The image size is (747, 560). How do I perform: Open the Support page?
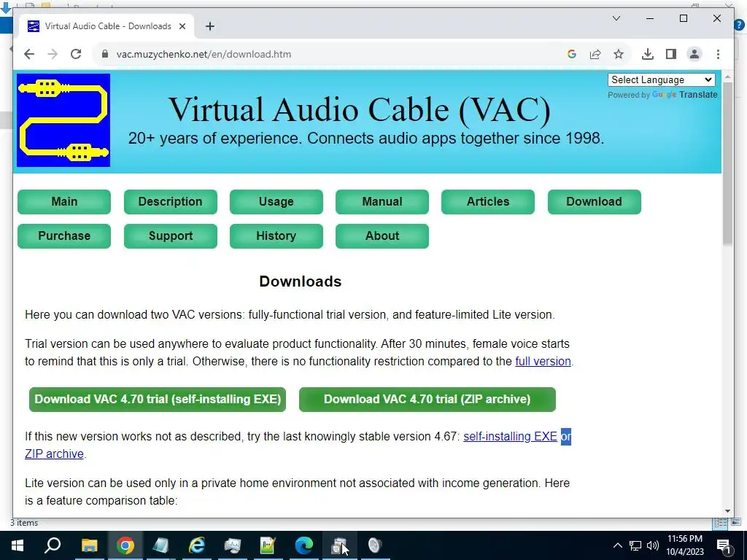click(x=171, y=236)
